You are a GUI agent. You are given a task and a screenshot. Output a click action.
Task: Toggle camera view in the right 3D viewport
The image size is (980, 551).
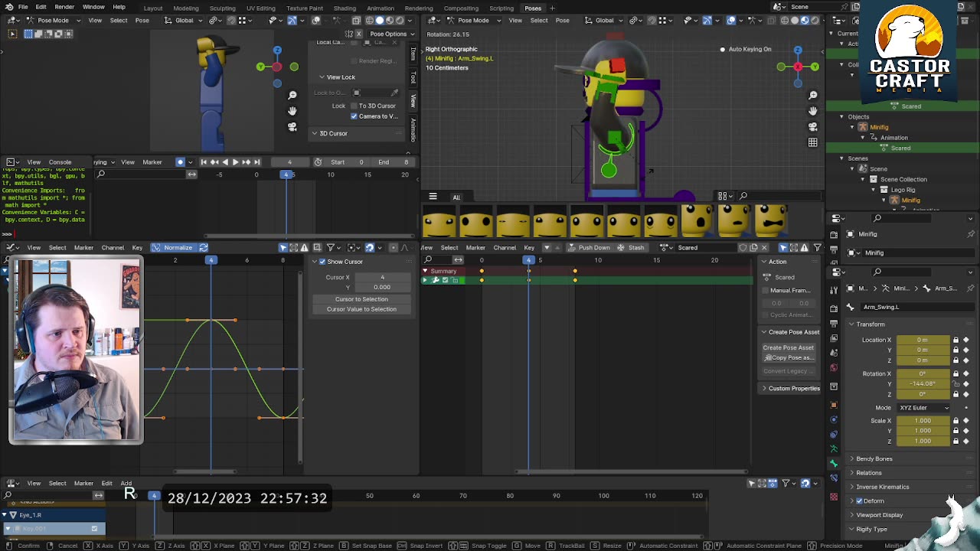[813, 126]
